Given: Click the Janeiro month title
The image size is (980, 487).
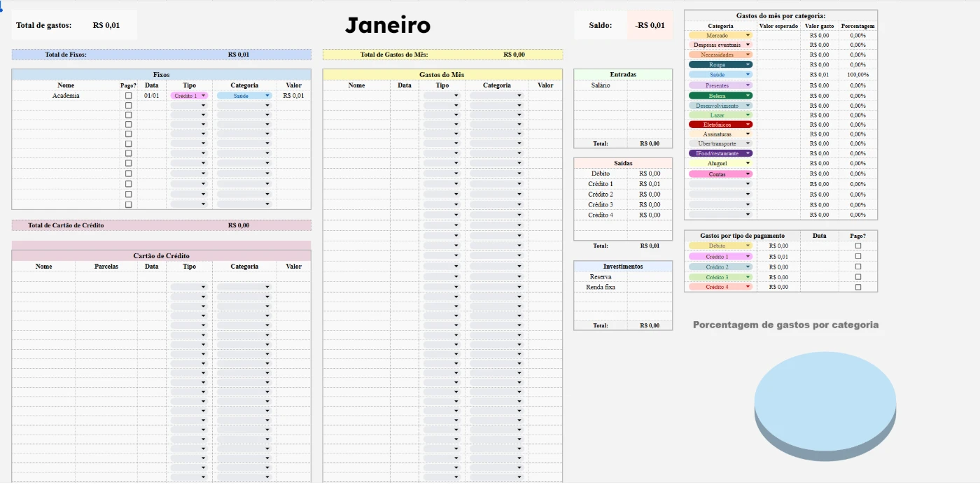Looking at the screenshot, I should pos(388,26).
